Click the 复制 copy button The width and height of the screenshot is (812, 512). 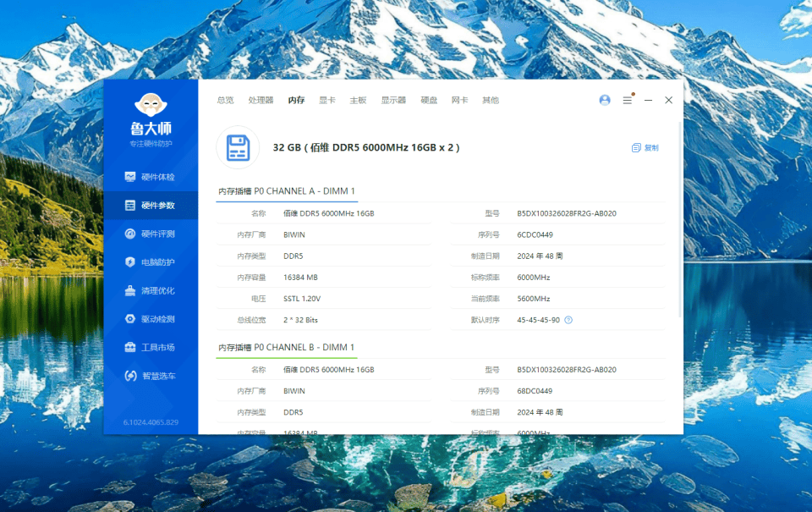(x=645, y=148)
